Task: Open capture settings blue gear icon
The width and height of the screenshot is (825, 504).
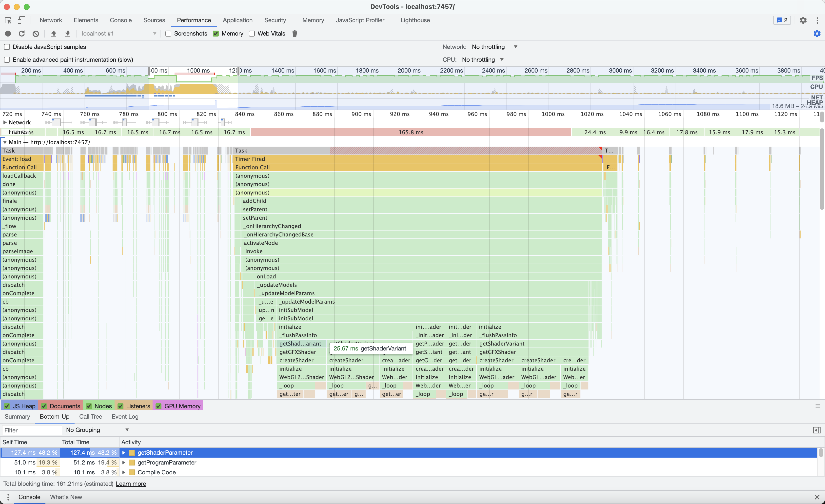Action: click(817, 34)
